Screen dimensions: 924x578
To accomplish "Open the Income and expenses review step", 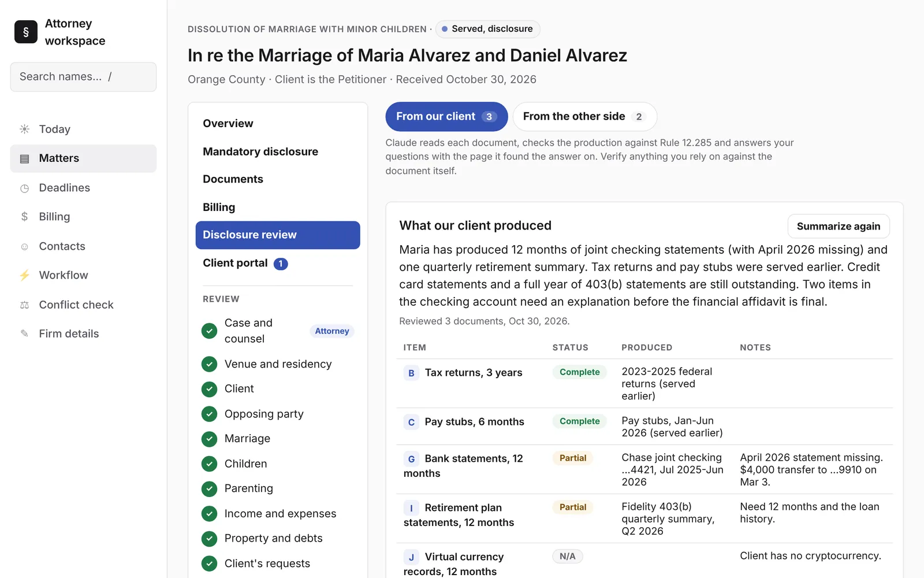I will [278, 513].
